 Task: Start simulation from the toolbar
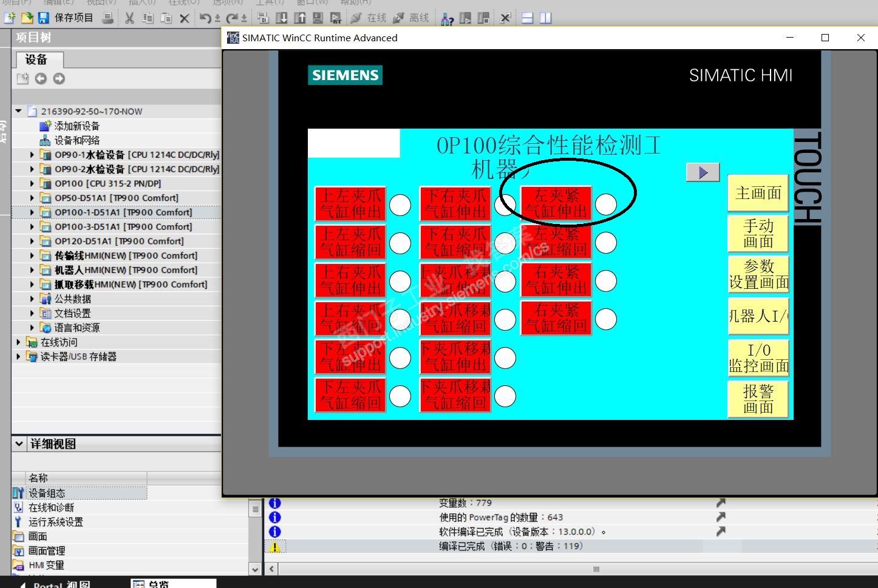[318, 18]
